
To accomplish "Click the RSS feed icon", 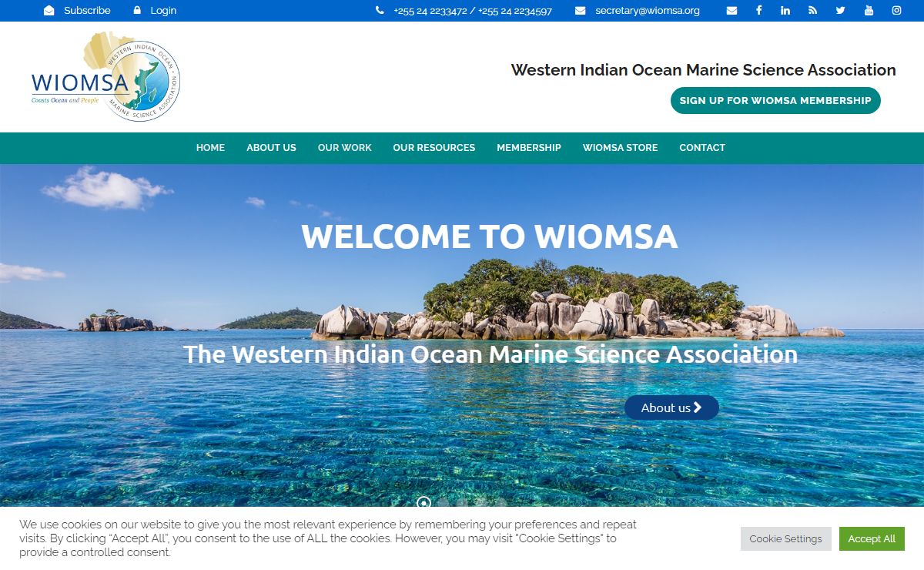I will pos(812,11).
